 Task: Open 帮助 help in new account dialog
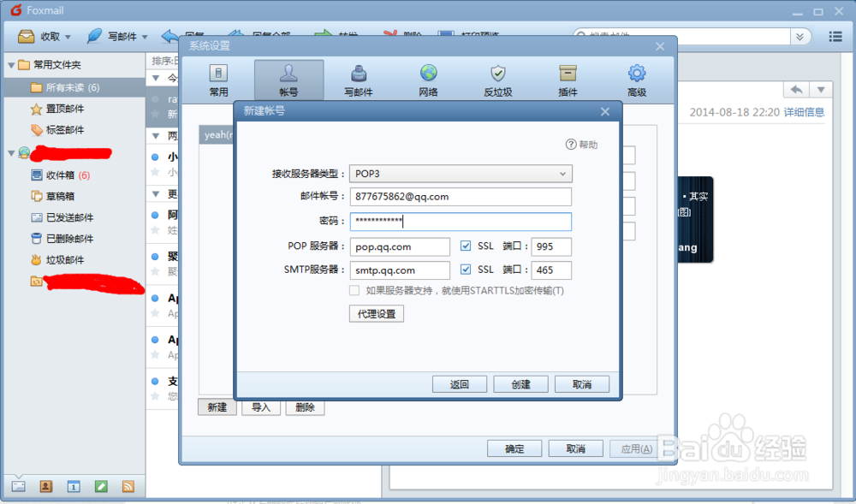pos(582,145)
